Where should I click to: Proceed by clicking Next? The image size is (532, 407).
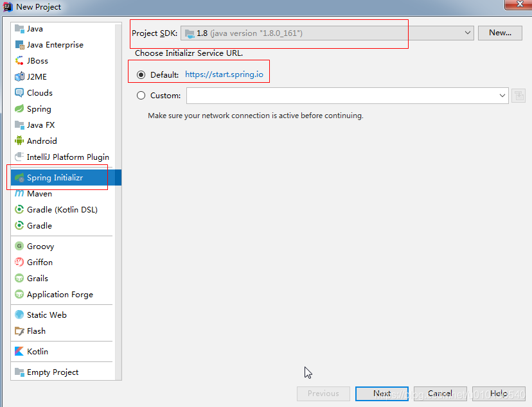point(382,394)
